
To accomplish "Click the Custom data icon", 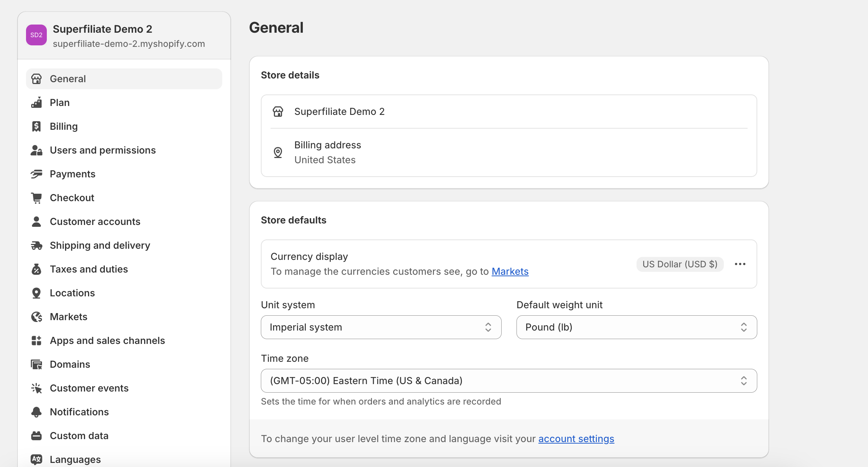I will [36, 436].
